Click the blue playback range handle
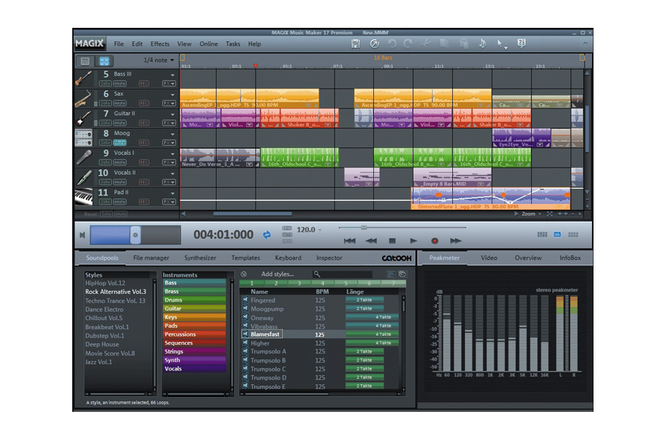 coord(135,235)
